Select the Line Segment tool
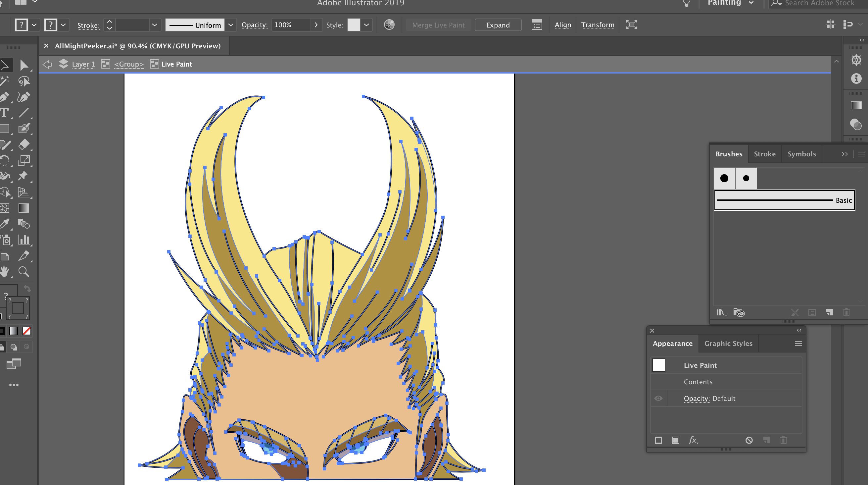868x485 pixels. pyautogui.click(x=24, y=113)
